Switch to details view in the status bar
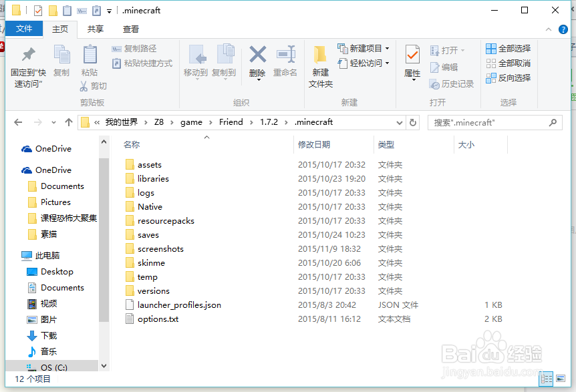Viewport: 576px width, 392px height. tap(546, 379)
